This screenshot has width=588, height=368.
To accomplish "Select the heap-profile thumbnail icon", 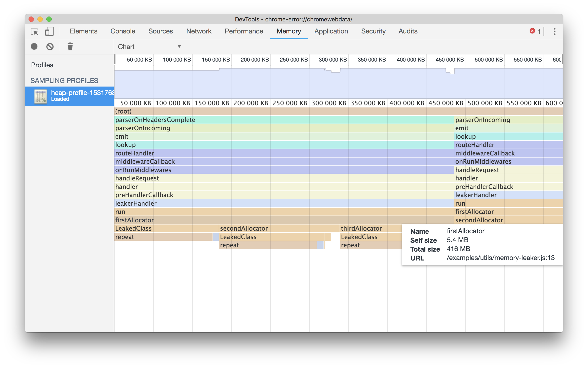I will (40, 97).
